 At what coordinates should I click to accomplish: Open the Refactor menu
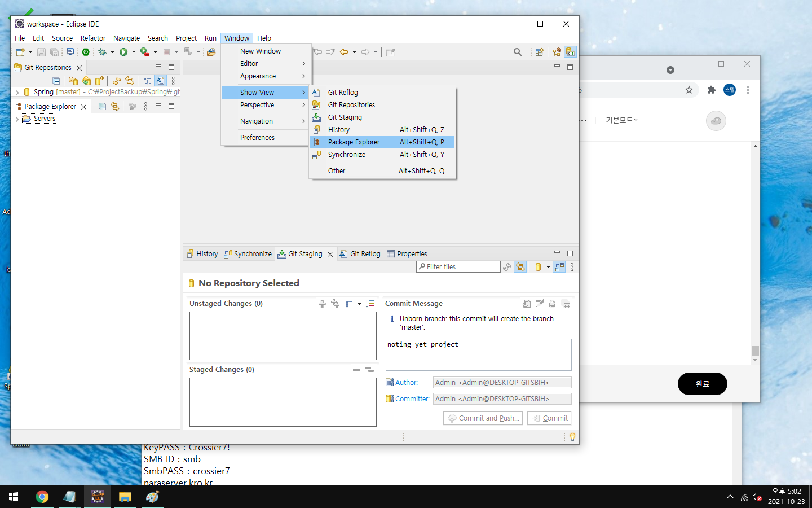(x=93, y=38)
